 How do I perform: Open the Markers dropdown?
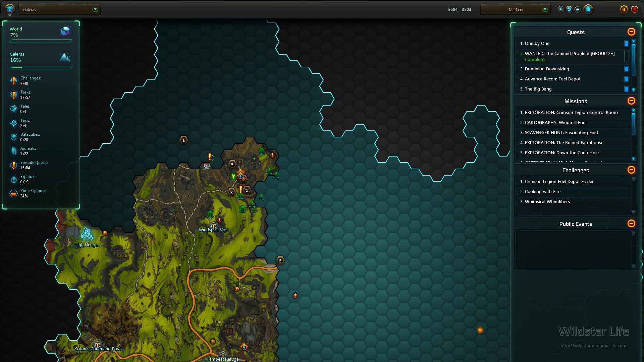pyautogui.click(x=515, y=9)
